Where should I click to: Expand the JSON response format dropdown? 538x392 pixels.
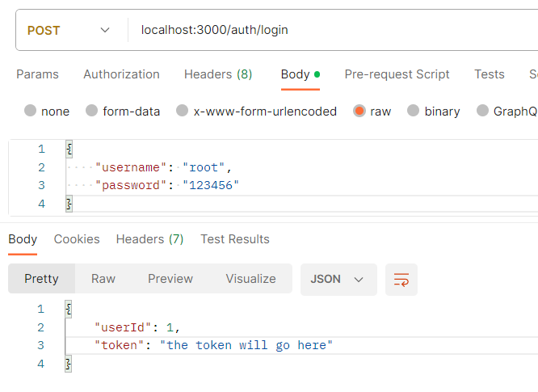(x=338, y=279)
